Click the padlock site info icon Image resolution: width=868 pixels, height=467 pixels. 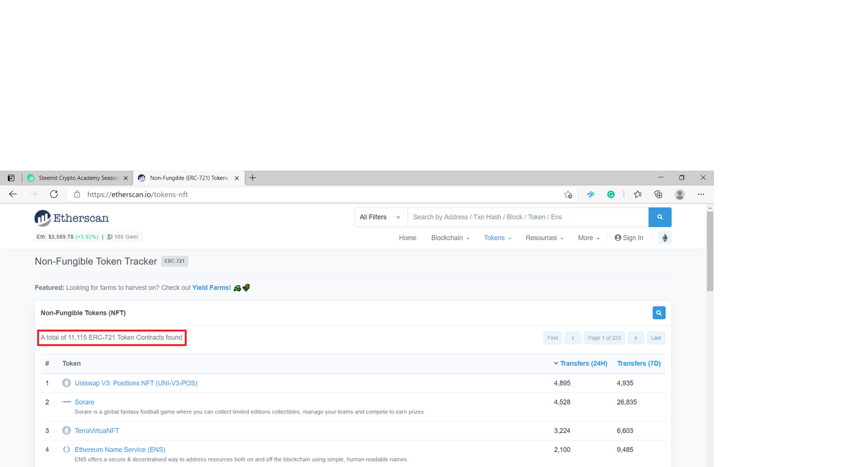point(77,195)
